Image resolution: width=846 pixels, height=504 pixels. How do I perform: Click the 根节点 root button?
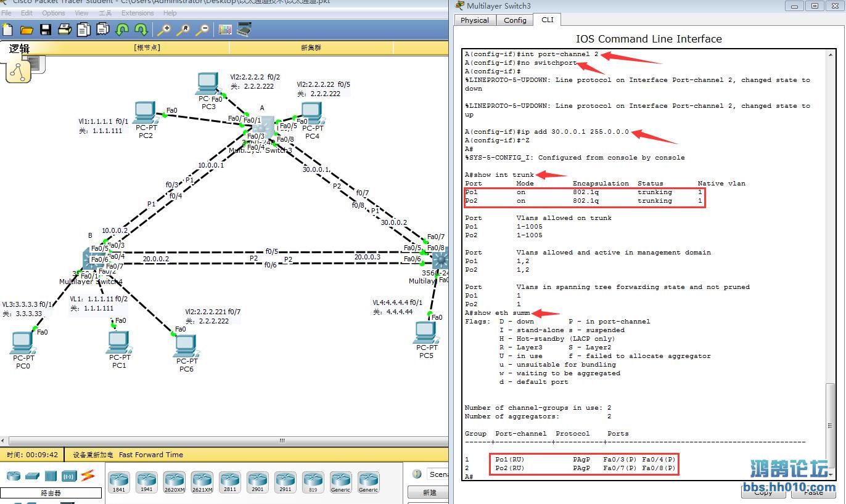point(147,47)
